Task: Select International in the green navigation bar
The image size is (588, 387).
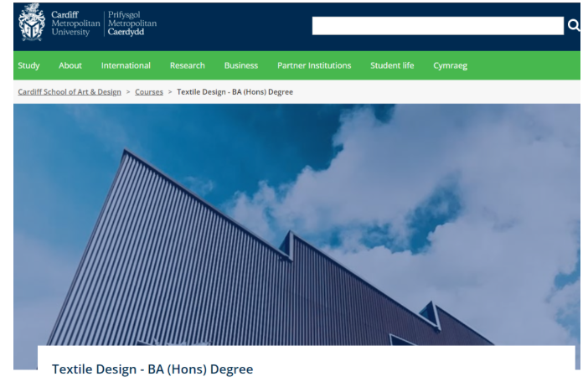Action: [x=126, y=65]
